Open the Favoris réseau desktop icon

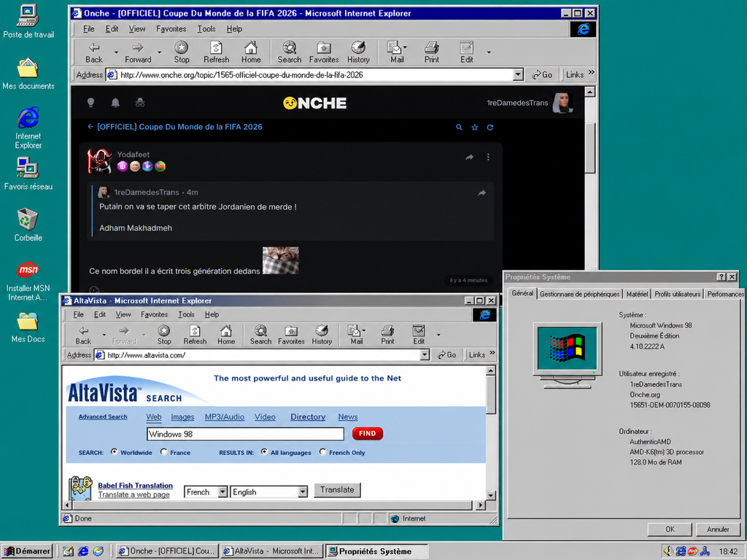click(28, 174)
